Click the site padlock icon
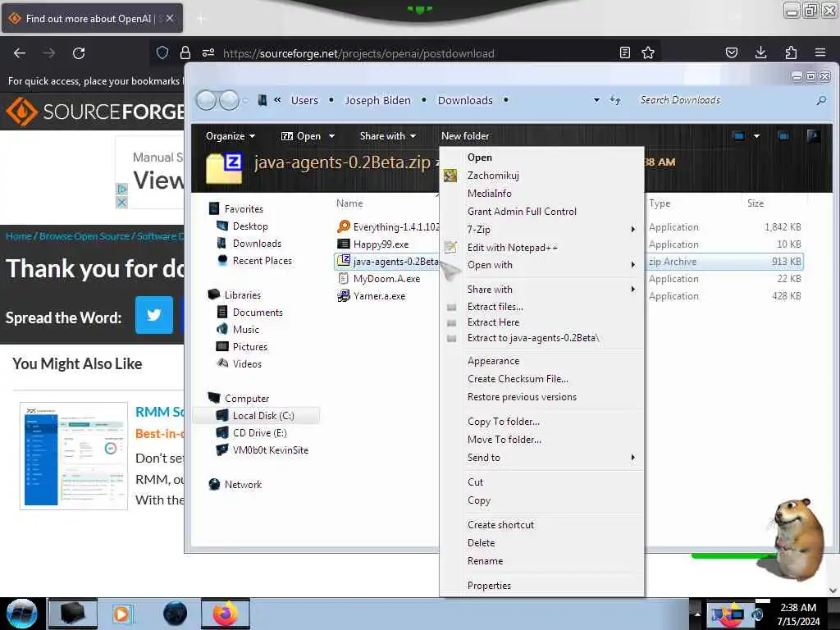The width and height of the screenshot is (840, 630). (185, 52)
